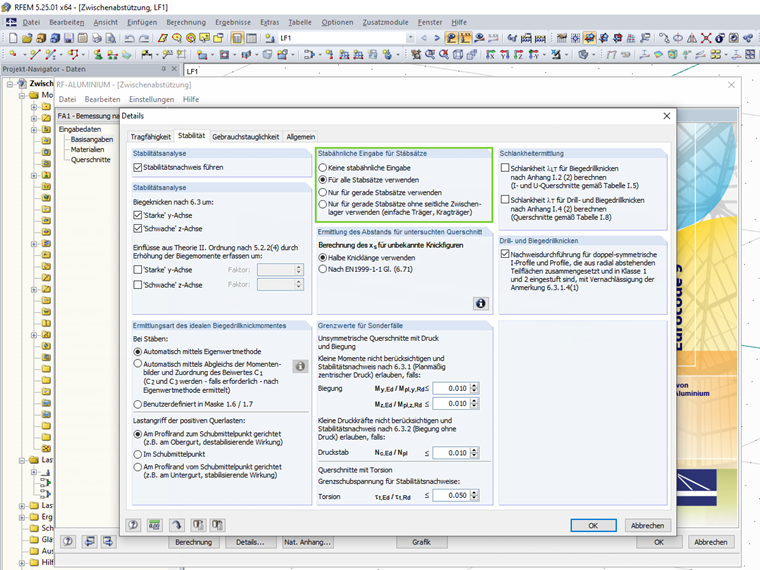Expand the Zwischenabstützung root tree node
This screenshot has width=760, height=570.
point(9,84)
